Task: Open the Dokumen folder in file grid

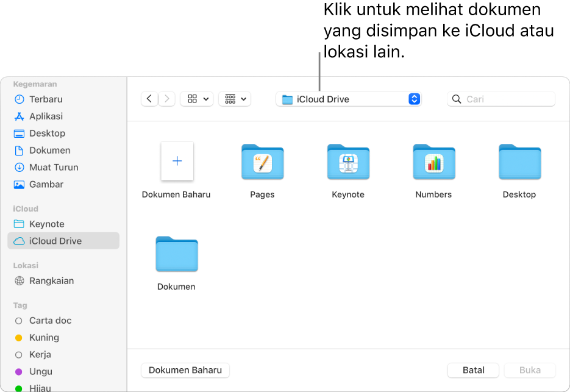Action: (x=177, y=254)
